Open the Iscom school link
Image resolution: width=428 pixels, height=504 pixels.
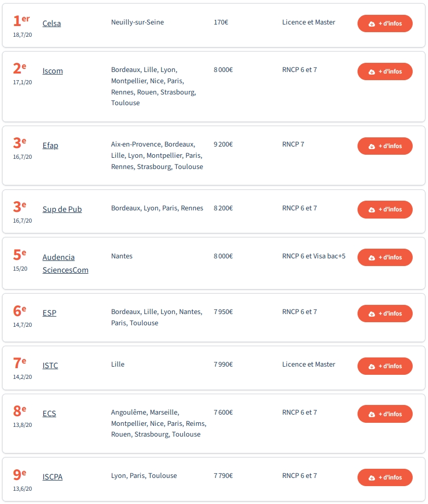[53, 71]
